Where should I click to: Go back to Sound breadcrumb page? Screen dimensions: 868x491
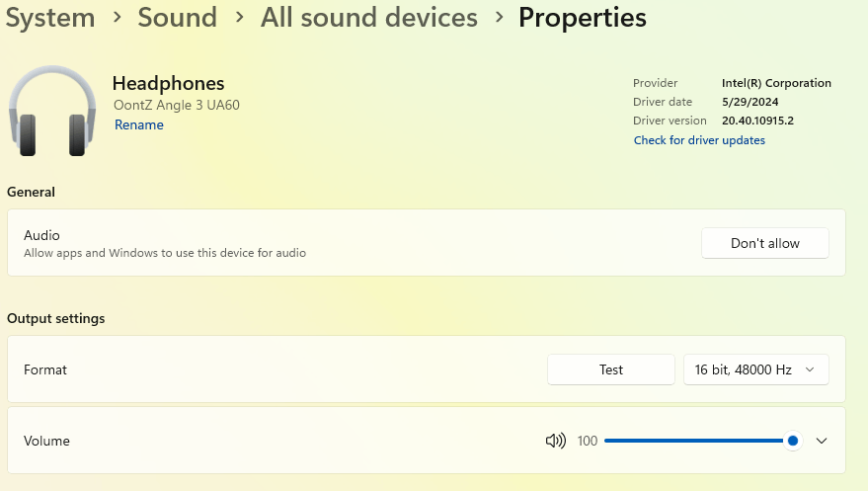pos(177,18)
